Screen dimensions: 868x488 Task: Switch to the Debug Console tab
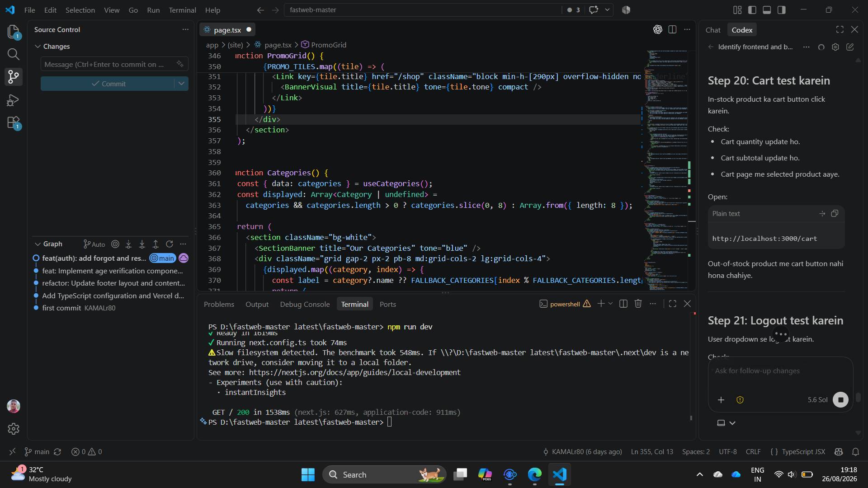[305, 304]
